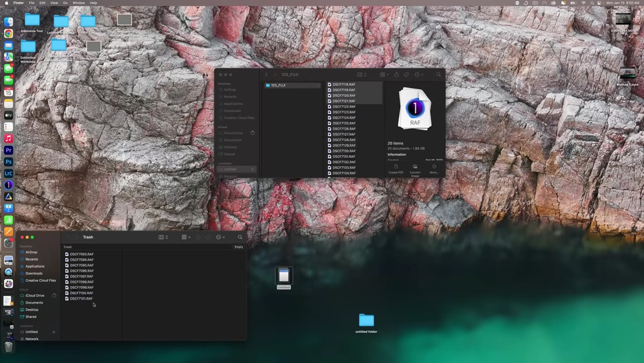Open the Messages app in Dock
644x363 pixels.
(9, 69)
